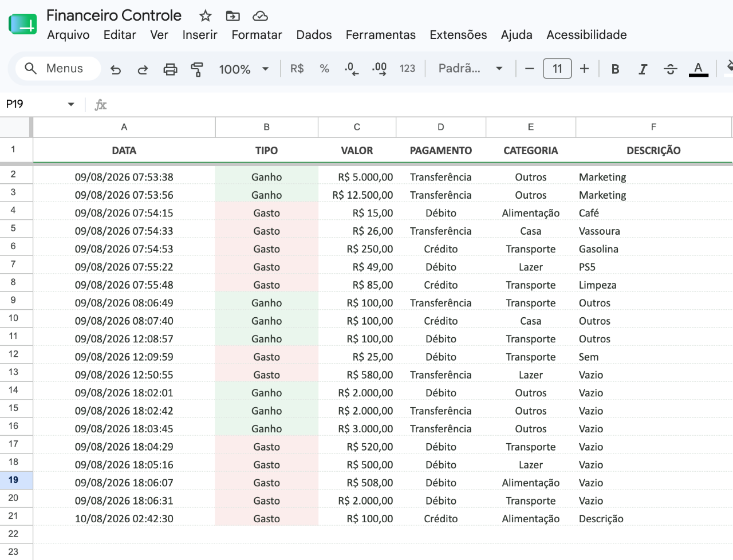Screen dimensions: 733x560
Task: Toggle italic formatting
Action: click(643, 69)
